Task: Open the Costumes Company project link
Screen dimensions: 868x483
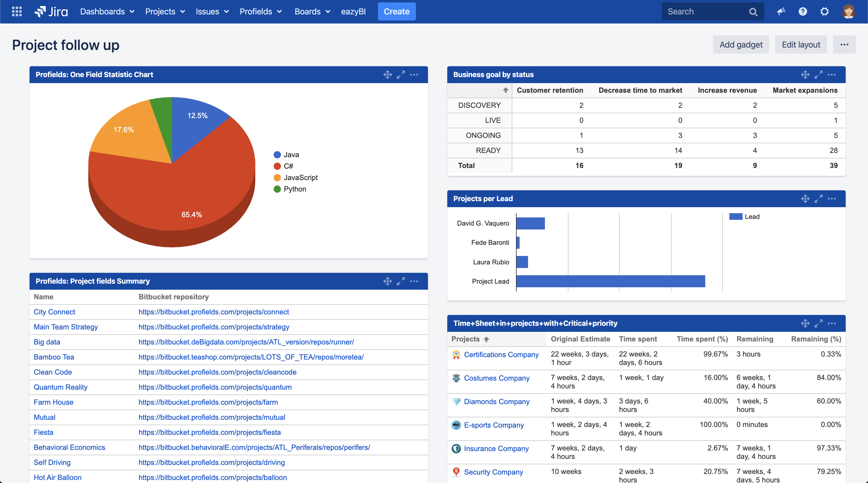Action: tap(497, 378)
